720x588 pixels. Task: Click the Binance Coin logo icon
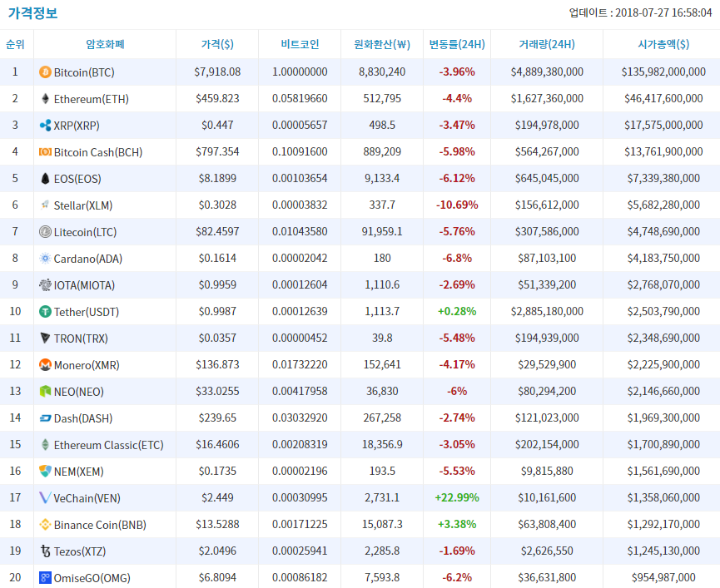[x=45, y=524]
